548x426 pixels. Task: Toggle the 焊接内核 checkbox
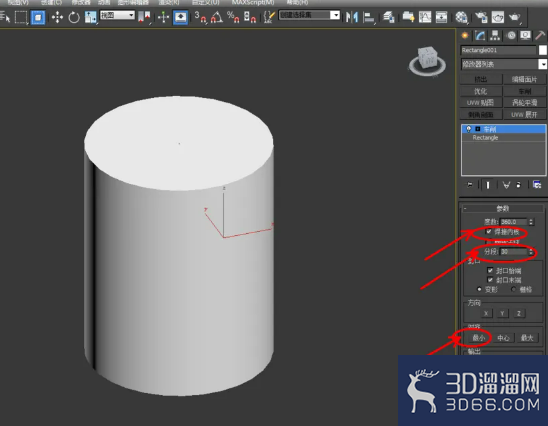click(x=489, y=231)
